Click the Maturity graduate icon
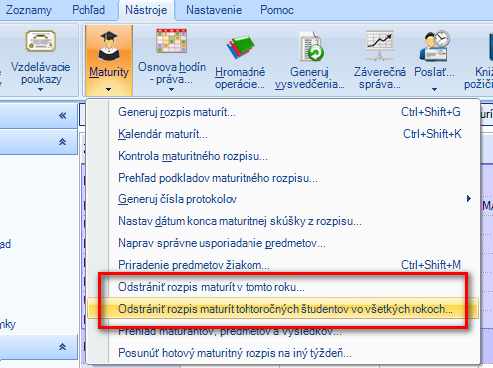493x368 pixels. pos(109,46)
